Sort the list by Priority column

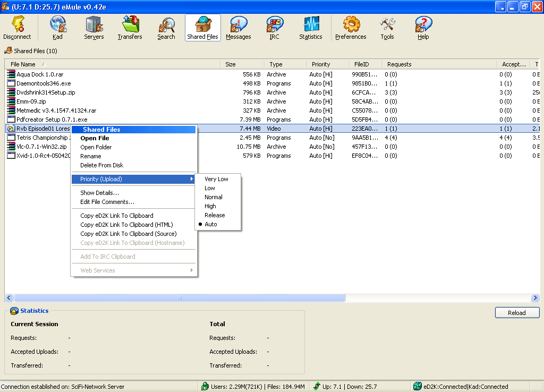328,64
